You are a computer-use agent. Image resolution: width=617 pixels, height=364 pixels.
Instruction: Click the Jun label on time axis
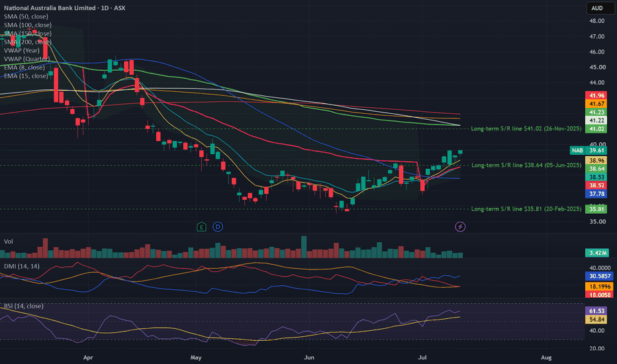point(309,357)
